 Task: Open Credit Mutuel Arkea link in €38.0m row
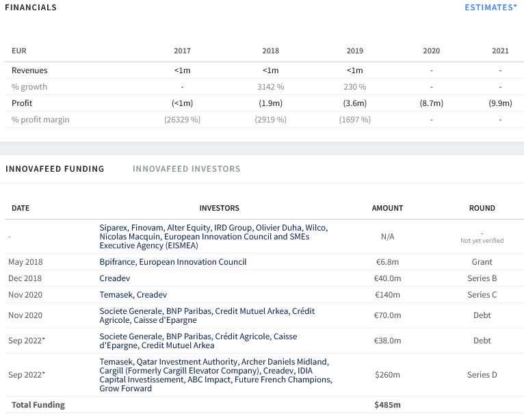click(x=178, y=345)
